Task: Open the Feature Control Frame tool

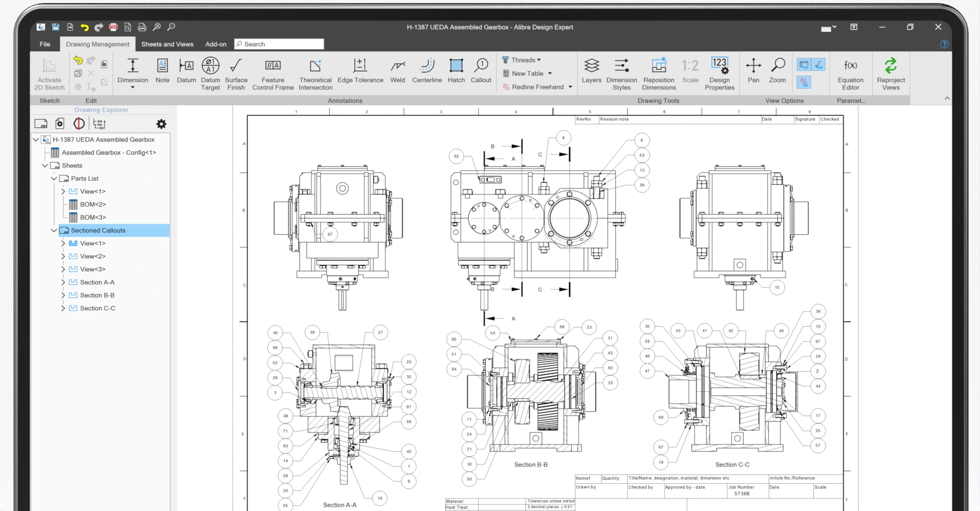Action: pos(273,73)
